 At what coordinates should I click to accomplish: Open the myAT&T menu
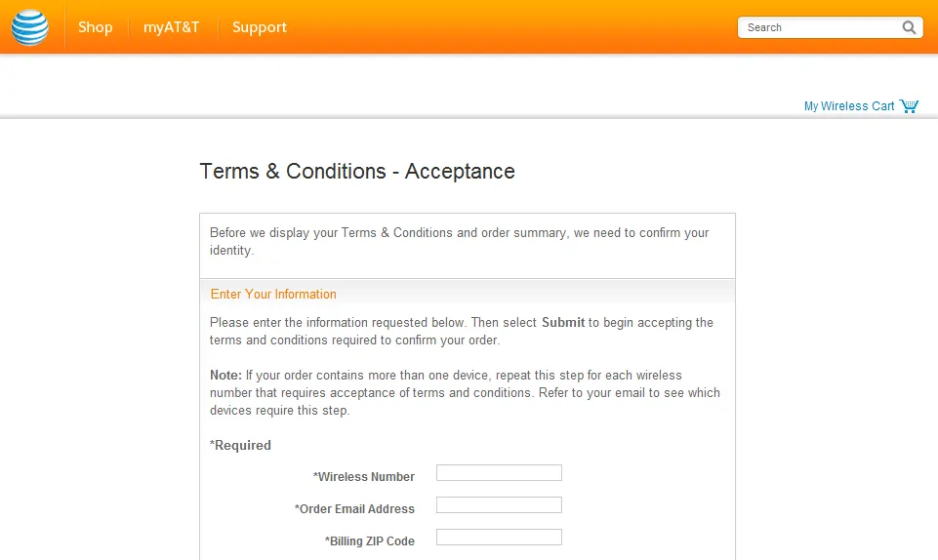point(171,27)
